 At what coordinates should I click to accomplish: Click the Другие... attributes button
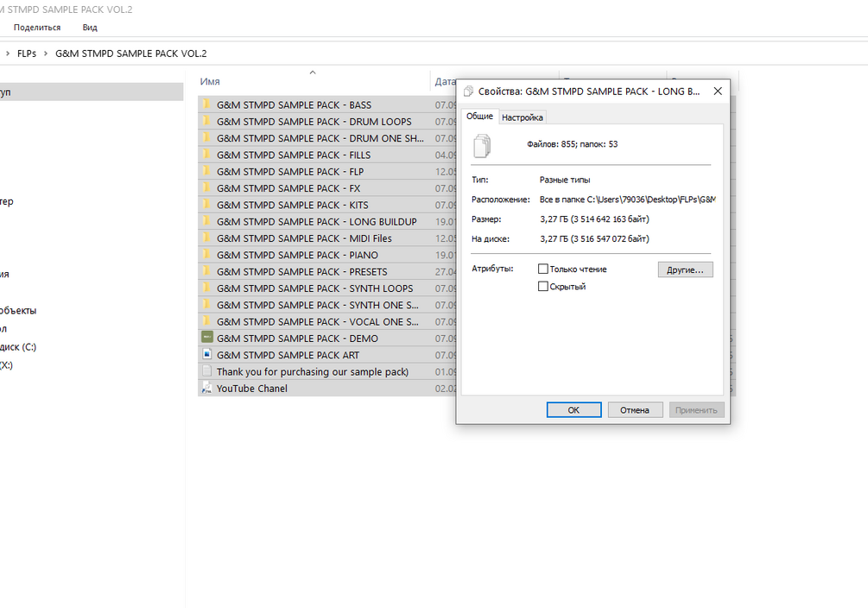click(x=685, y=269)
